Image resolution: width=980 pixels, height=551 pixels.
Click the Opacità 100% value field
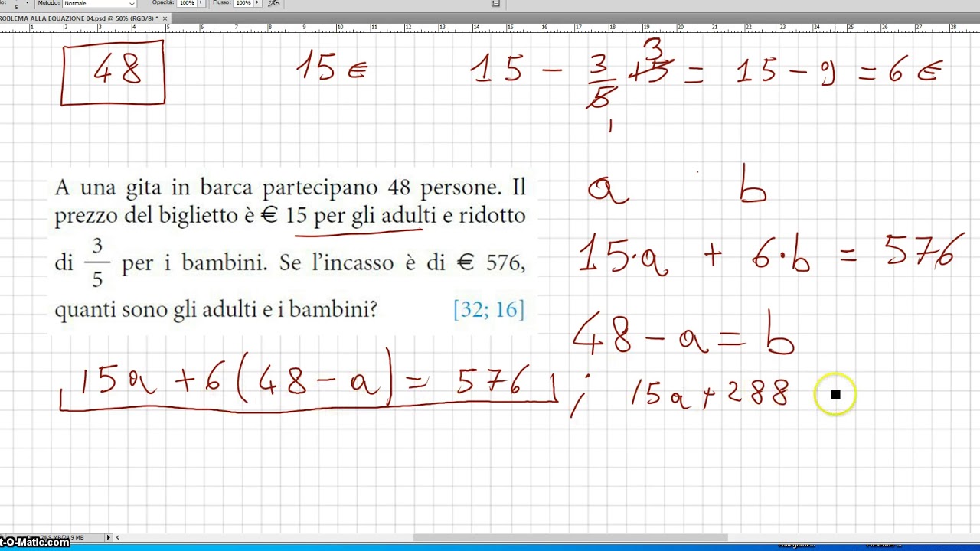coord(187,3)
